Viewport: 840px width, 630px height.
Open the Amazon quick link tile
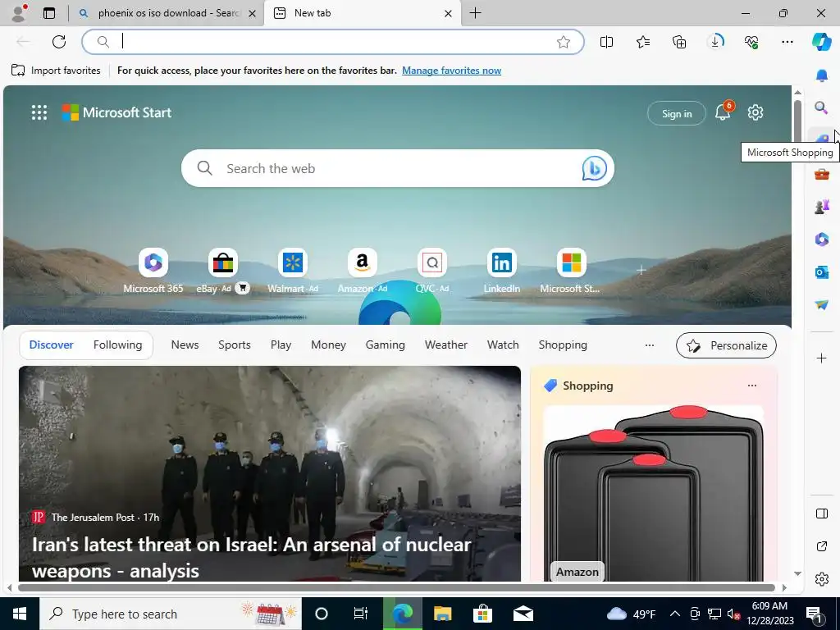click(x=362, y=271)
